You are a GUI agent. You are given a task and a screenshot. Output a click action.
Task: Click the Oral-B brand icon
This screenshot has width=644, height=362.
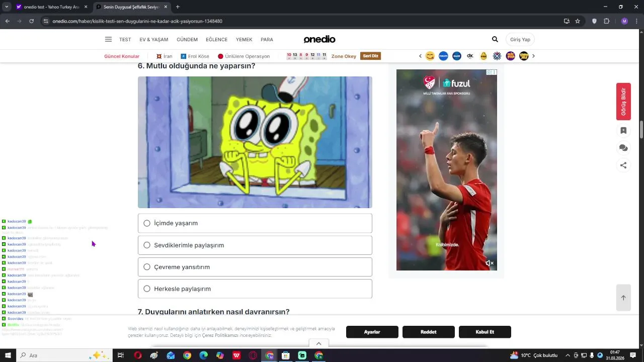[457, 56]
